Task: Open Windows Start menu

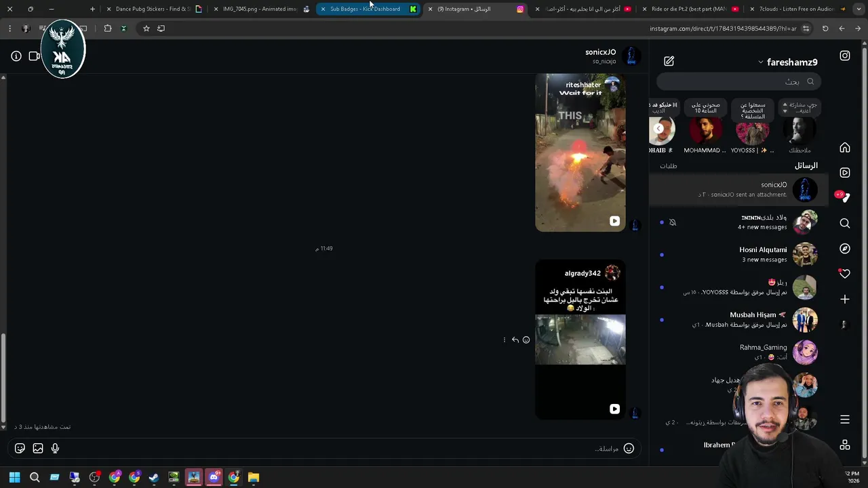Action: click(14, 477)
